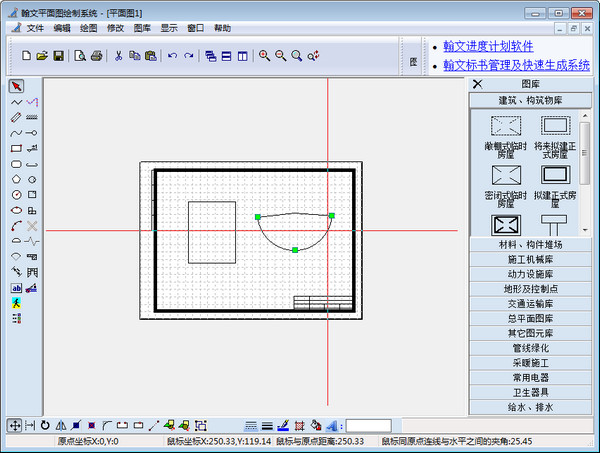The width and height of the screenshot is (600, 453).
Task: Click the fill color bucket icon
Action: [x=316, y=425]
